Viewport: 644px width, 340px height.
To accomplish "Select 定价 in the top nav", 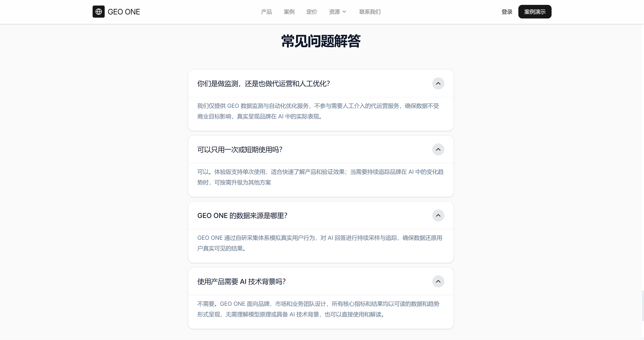I will pyautogui.click(x=312, y=12).
